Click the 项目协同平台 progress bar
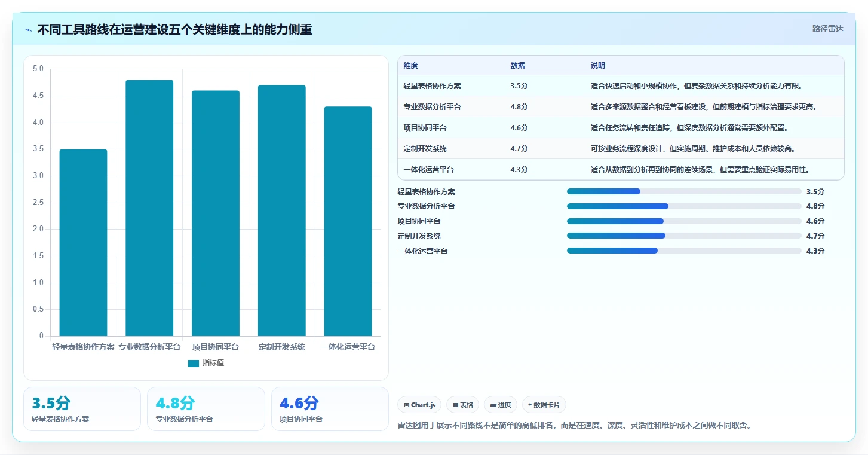This screenshot has height=455, width=868. pos(684,221)
